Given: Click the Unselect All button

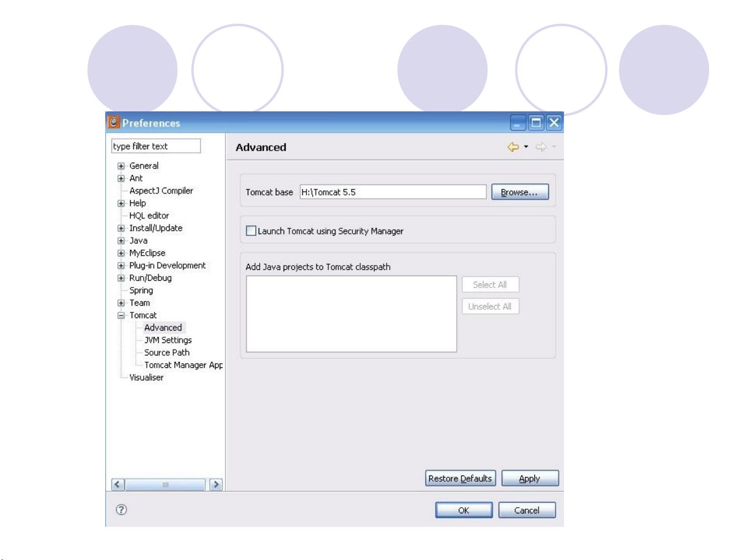Looking at the screenshot, I should 490,306.
